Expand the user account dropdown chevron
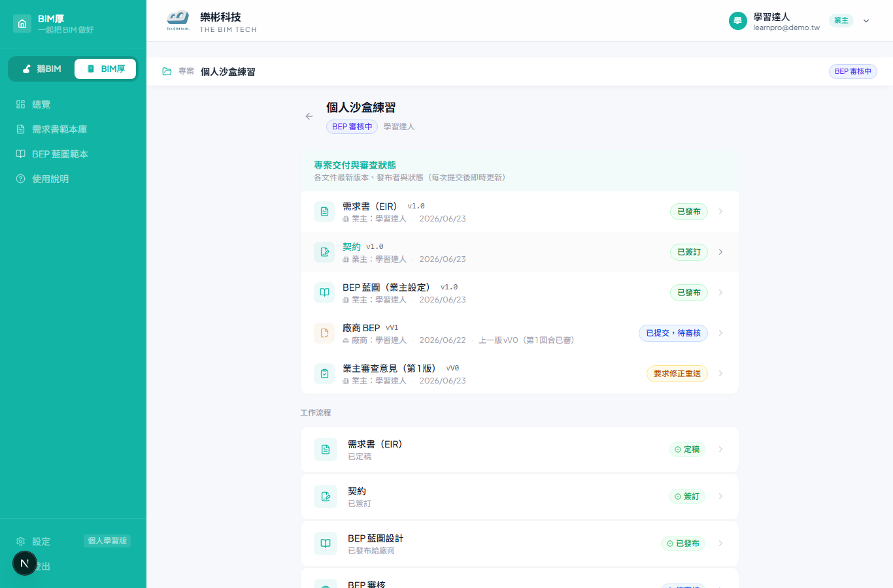Viewport: 893px width, 588px height. 866,21
